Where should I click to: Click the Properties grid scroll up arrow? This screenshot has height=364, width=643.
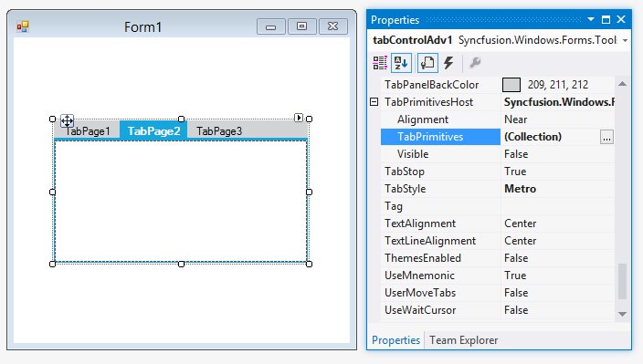tap(622, 84)
